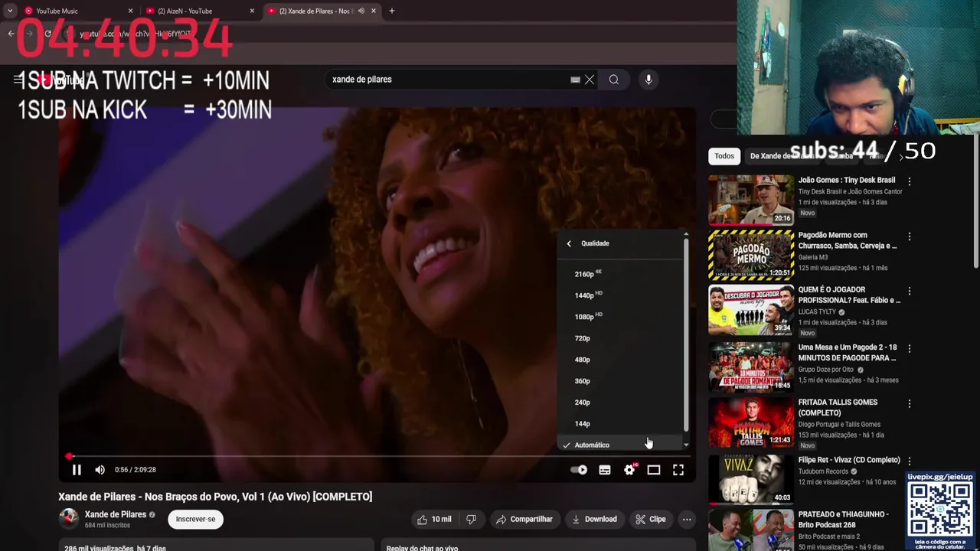Open Xande de Pilares channel avatar
Screen dimensions: 980x551
coord(69,519)
